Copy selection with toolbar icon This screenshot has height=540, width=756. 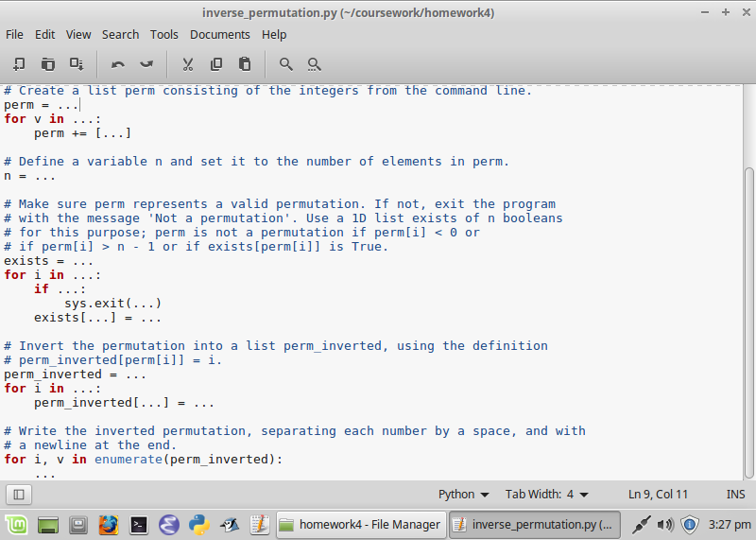point(216,64)
